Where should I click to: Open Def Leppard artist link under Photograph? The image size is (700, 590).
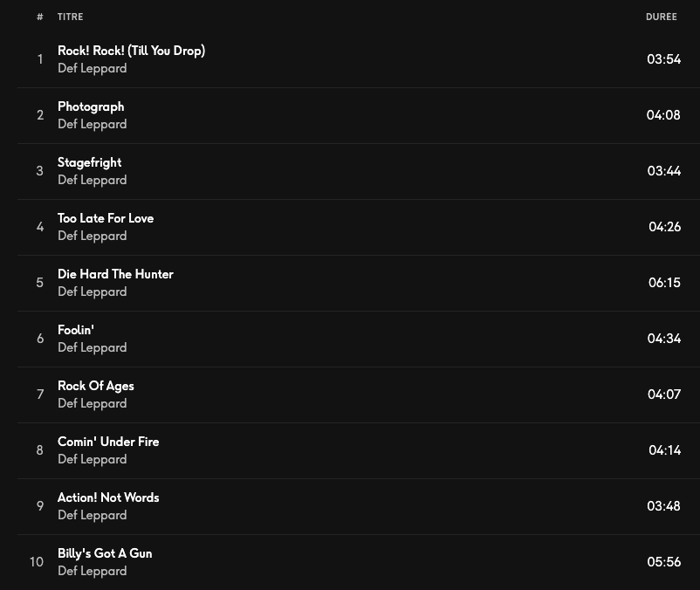point(92,124)
